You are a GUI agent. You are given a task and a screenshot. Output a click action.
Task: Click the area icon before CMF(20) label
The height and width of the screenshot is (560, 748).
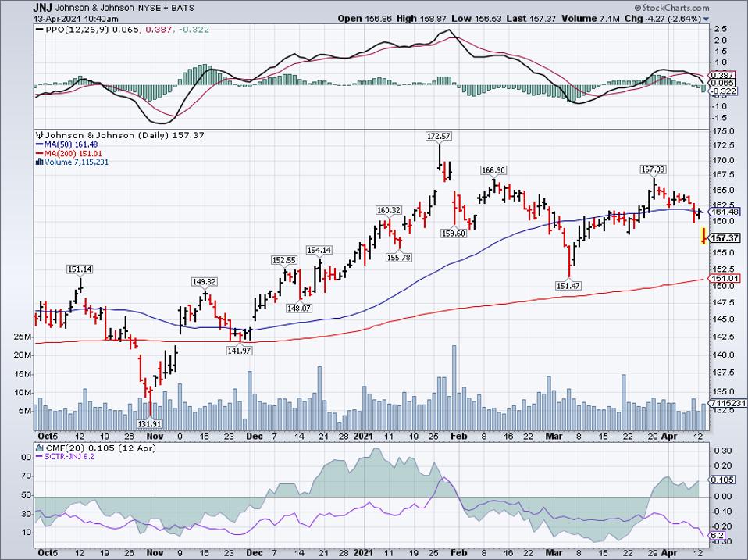40,448
